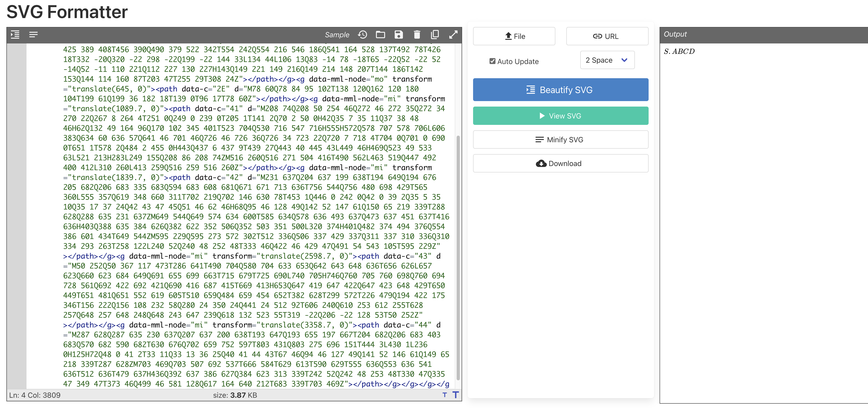Open a file using the folder icon
Screen dimensions: 868x408
click(x=381, y=35)
